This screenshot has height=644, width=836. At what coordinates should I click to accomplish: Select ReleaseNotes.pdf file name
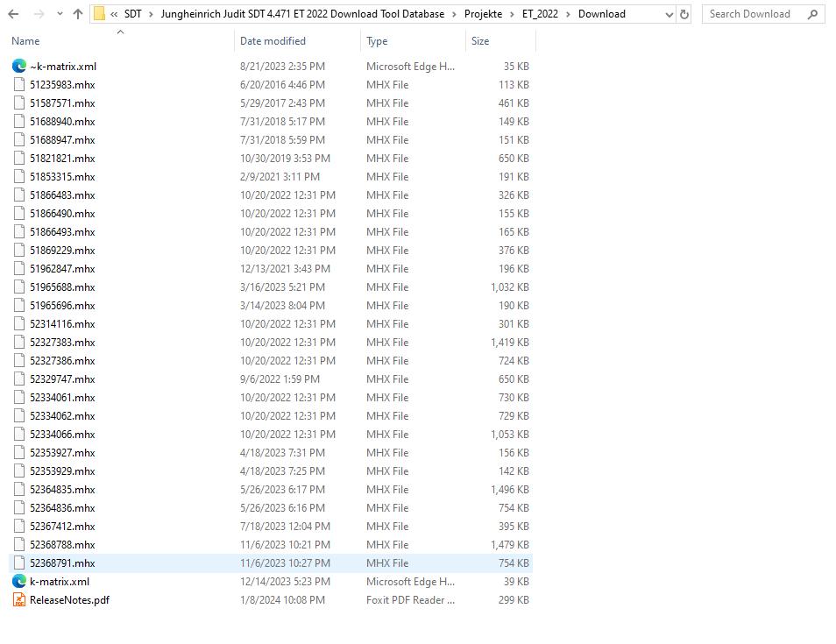pos(69,600)
